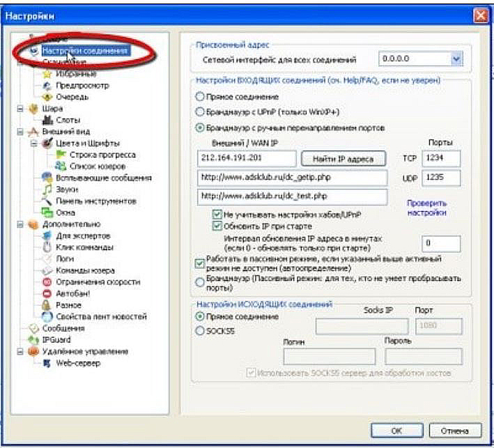Click the Ограничения скорости icon
Viewport: 494px width, 448px height.
(48, 281)
